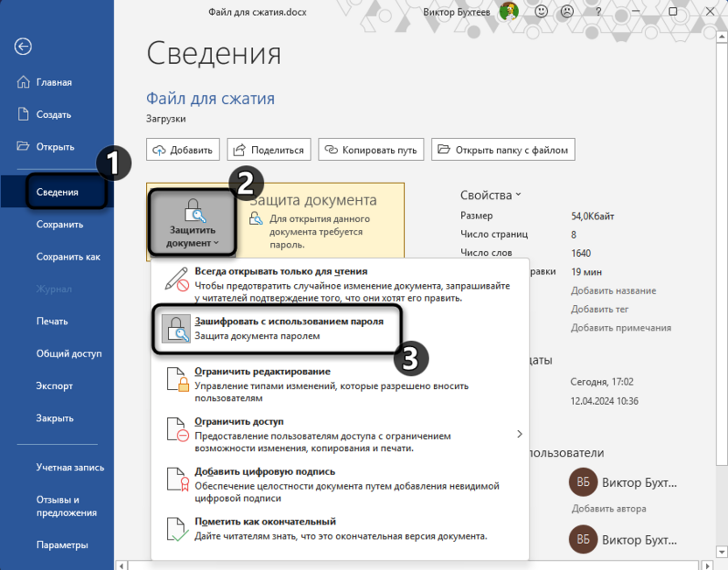Select Экспорт in the left navigation menu
Viewport: 728px width, 570px height.
pyautogui.click(x=54, y=385)
